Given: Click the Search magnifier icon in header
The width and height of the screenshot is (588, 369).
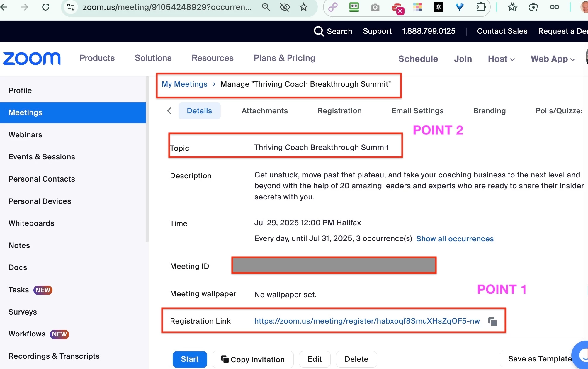Looking at the screenshot, I should 319,31.
